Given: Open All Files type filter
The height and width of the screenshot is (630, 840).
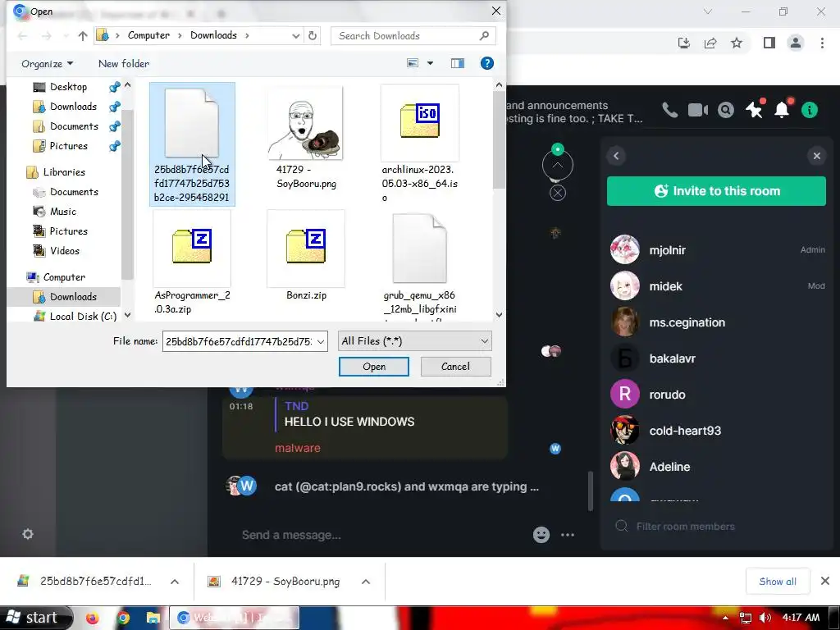Looking at the screenshot, I should pos(414,341).
